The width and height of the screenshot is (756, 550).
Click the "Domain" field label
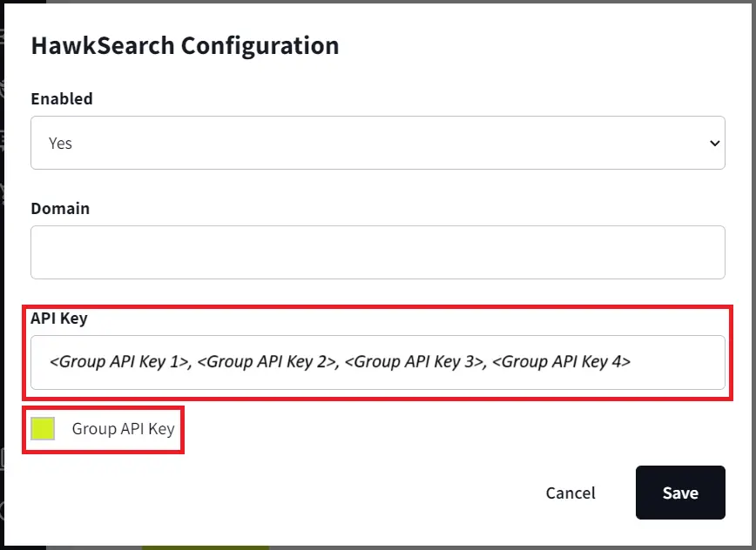pos(60,208)
